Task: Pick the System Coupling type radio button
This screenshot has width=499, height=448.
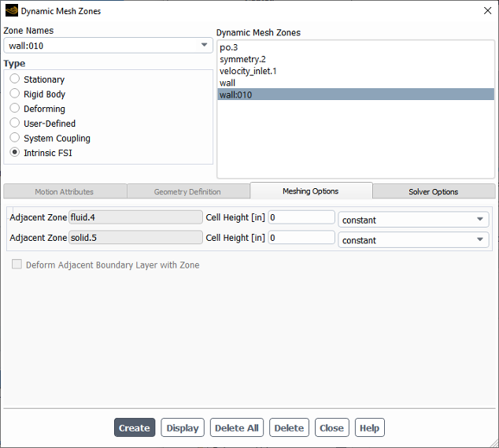Action: pyautogui.click(x=15, y=138)
